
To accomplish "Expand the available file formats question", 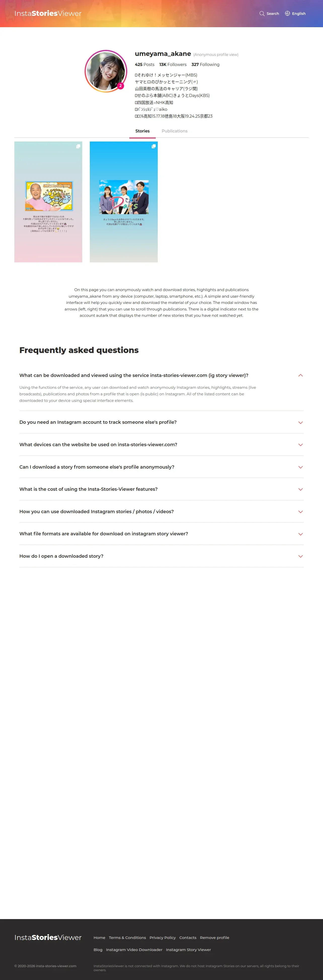I will pyautogui.click(x=300, y=534).
